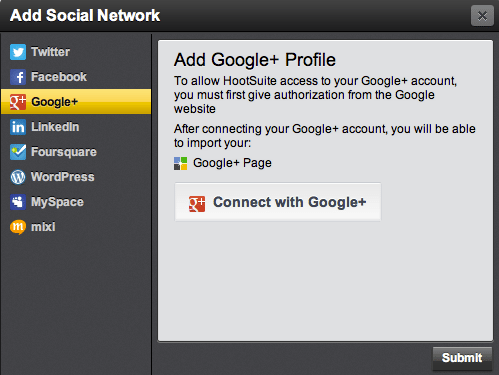
Task: Click the MySpace icon
Action: pos(18,202)
